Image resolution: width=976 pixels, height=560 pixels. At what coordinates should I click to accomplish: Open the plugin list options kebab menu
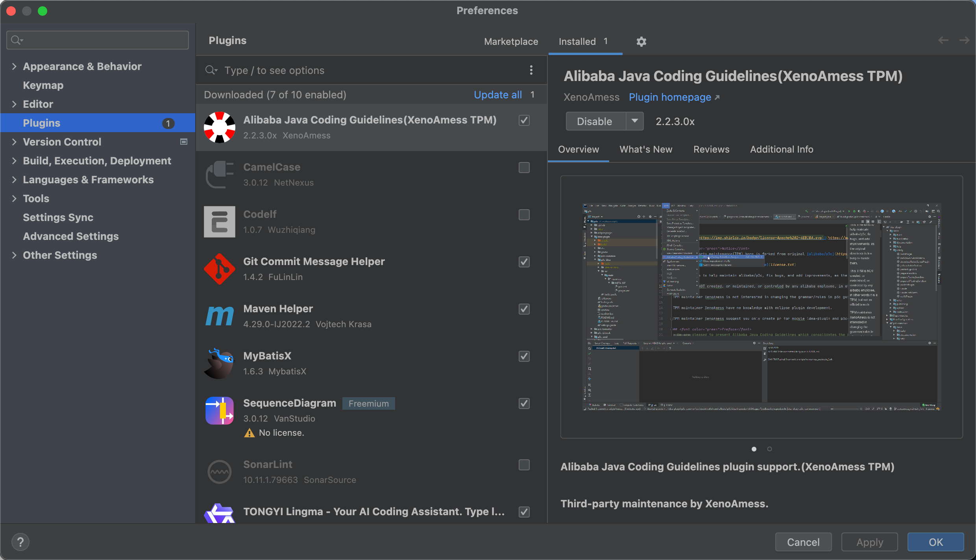point(531,70)
